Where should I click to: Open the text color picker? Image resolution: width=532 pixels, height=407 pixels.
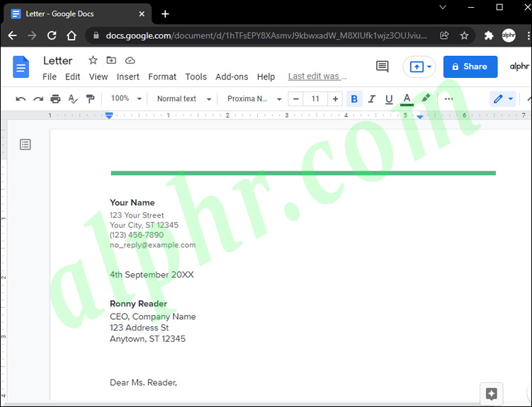pos(407,99)
